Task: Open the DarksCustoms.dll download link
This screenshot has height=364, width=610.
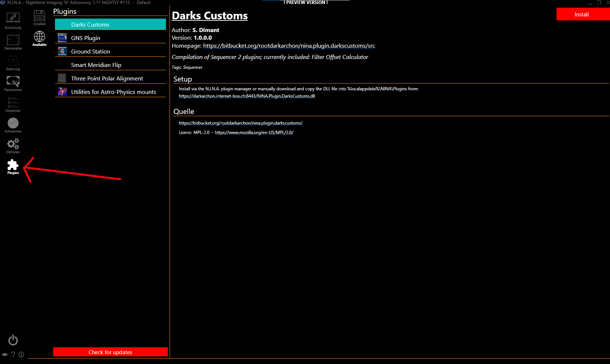Action: click(247, 96)
